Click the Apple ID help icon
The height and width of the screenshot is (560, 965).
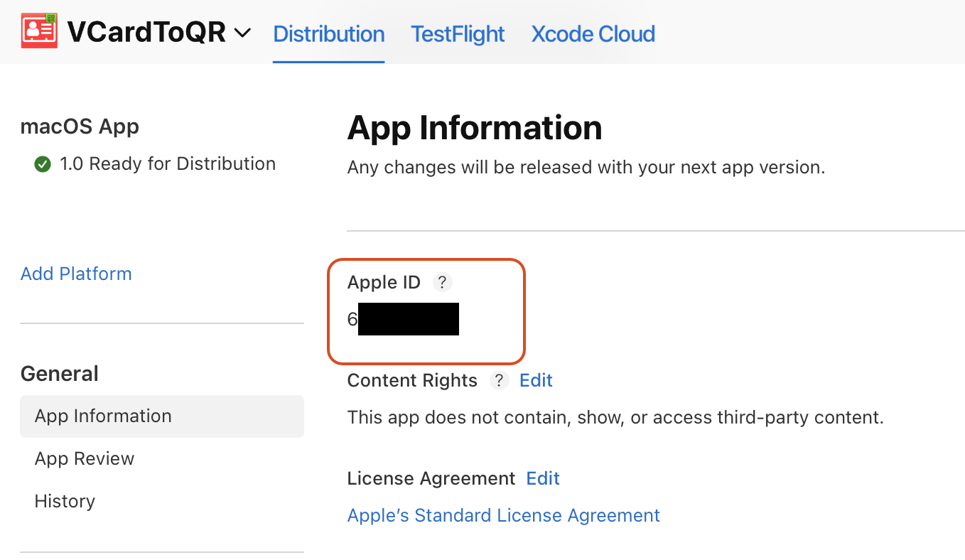[442, 283]
